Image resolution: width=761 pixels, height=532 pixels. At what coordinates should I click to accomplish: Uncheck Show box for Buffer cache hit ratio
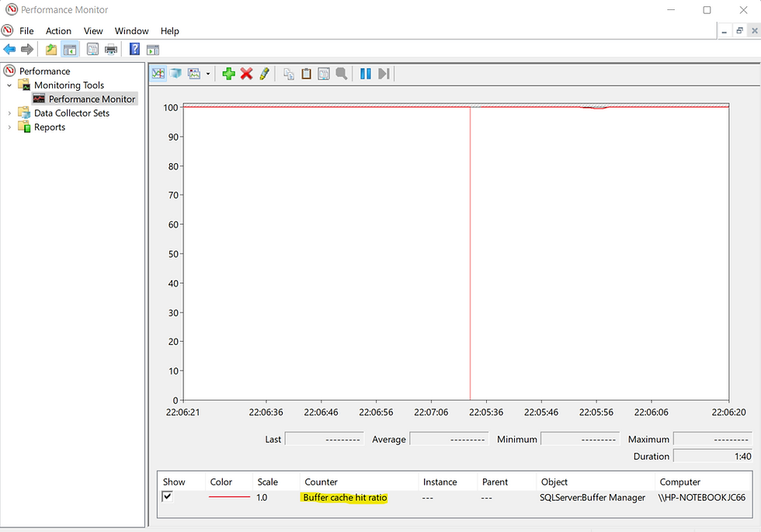pyautogui.click(x=168, y=496)
